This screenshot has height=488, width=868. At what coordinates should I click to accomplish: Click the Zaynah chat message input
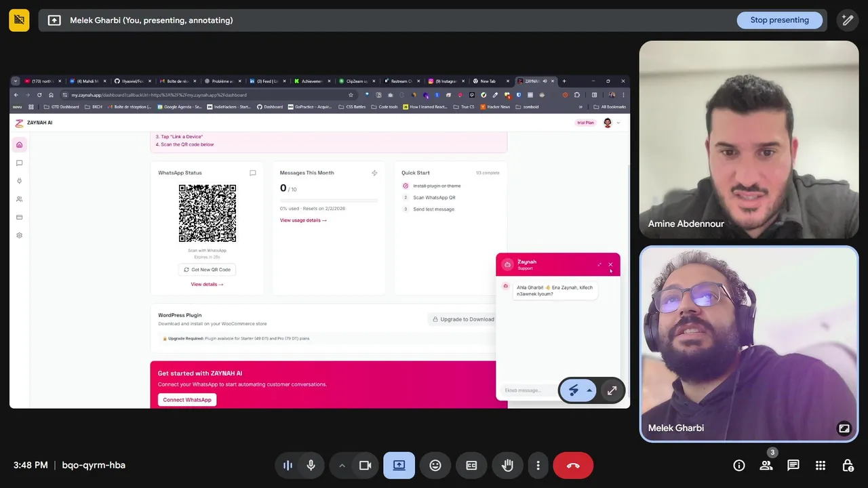[x=529, y=390]
